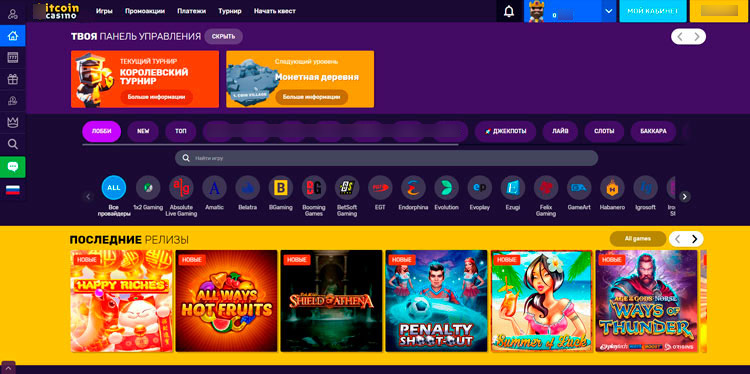
Task: Show next providers with right arrow
Action: [685, 196]
